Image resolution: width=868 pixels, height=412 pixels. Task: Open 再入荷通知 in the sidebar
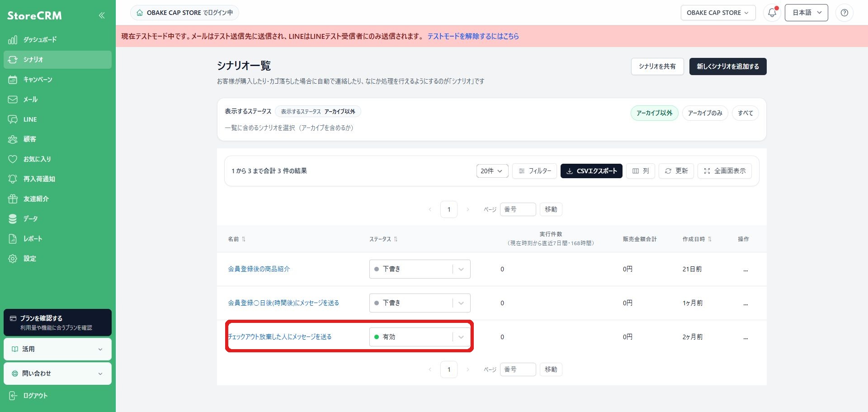(x=57, y=179)
